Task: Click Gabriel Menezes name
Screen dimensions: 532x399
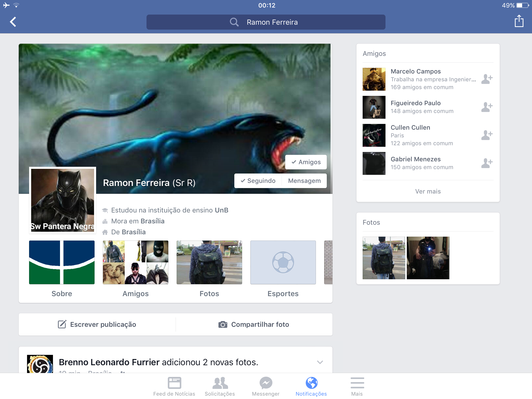Action: point(416,159)
